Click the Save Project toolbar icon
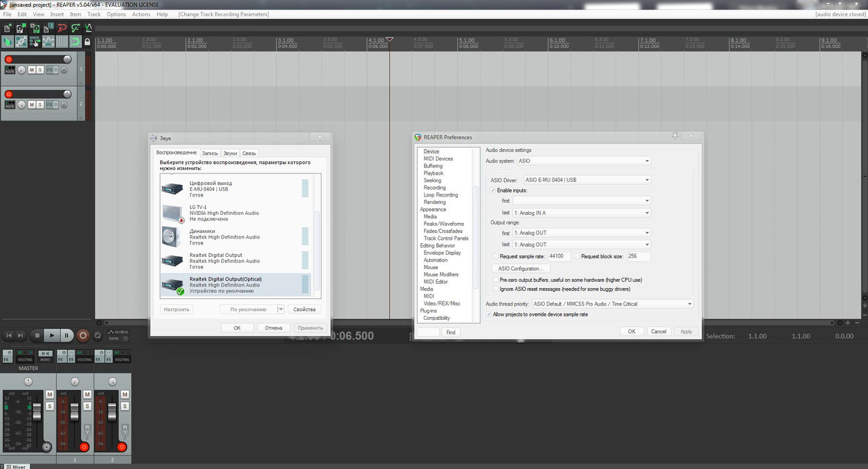Viewport: 868px width, 469px height. [35, 28]
